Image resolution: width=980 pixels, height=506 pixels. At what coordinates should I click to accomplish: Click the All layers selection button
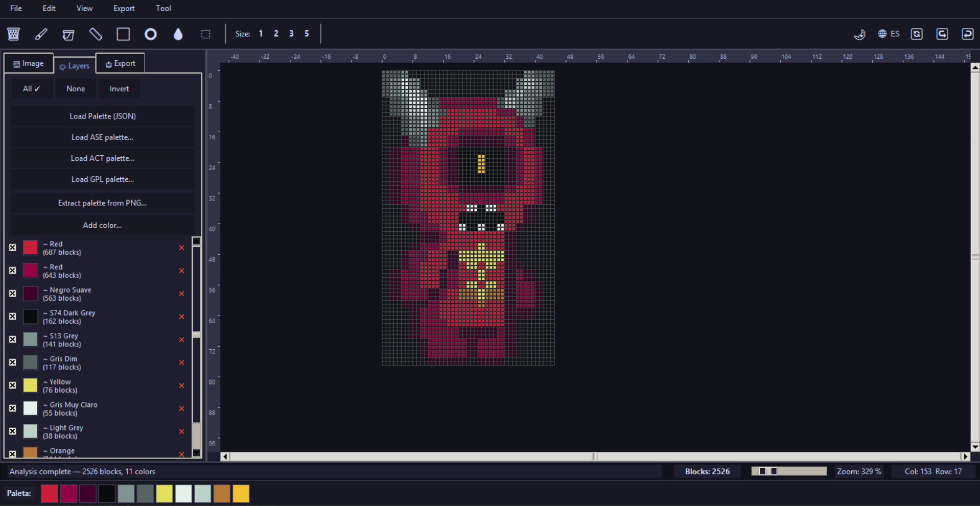coord(31,89)
